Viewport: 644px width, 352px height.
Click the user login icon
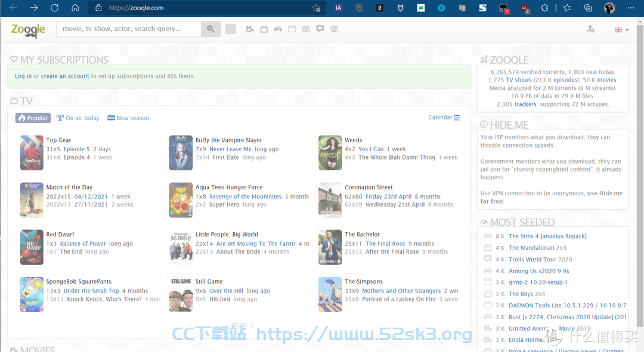(590, 29)
